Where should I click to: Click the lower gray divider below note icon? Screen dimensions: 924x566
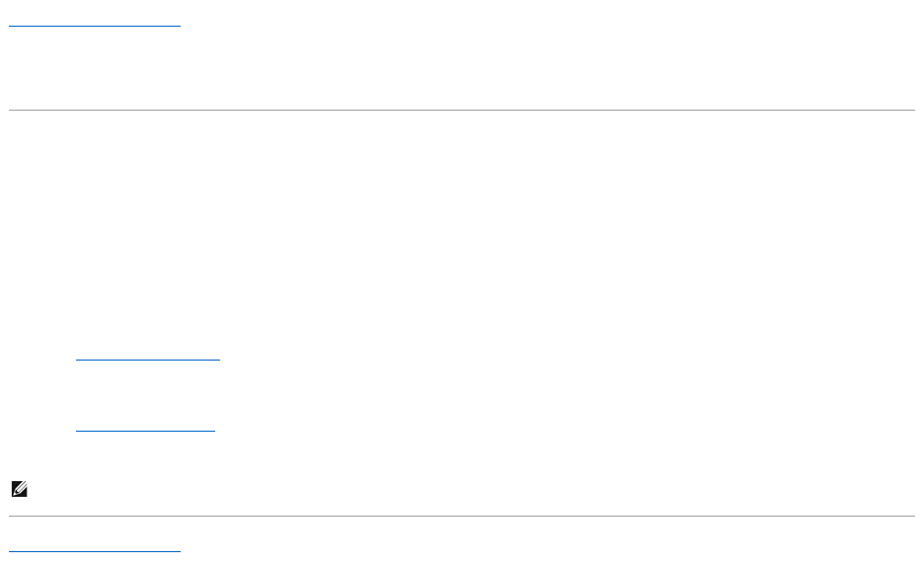click(461, 516)
